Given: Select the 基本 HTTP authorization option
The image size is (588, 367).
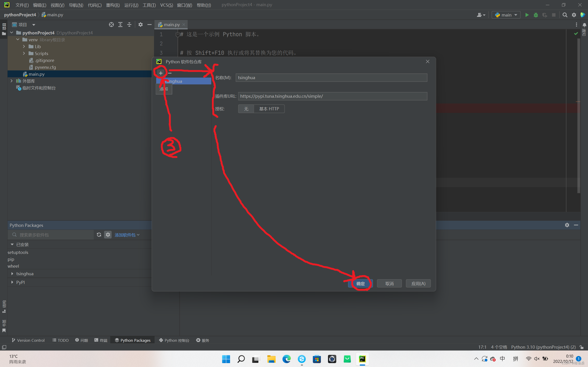Looking at the screenshot, I should tap(269, 109).
